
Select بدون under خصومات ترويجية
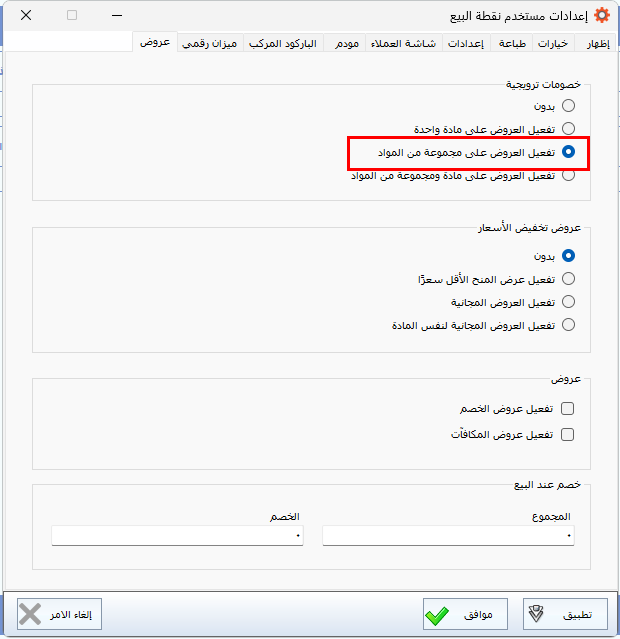tap(568, 105)
